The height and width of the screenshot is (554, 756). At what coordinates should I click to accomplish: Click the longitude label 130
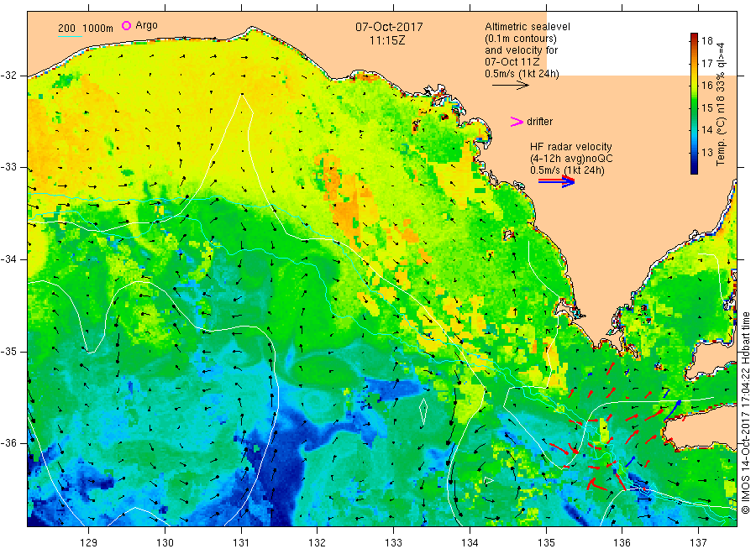pos(165,542)
